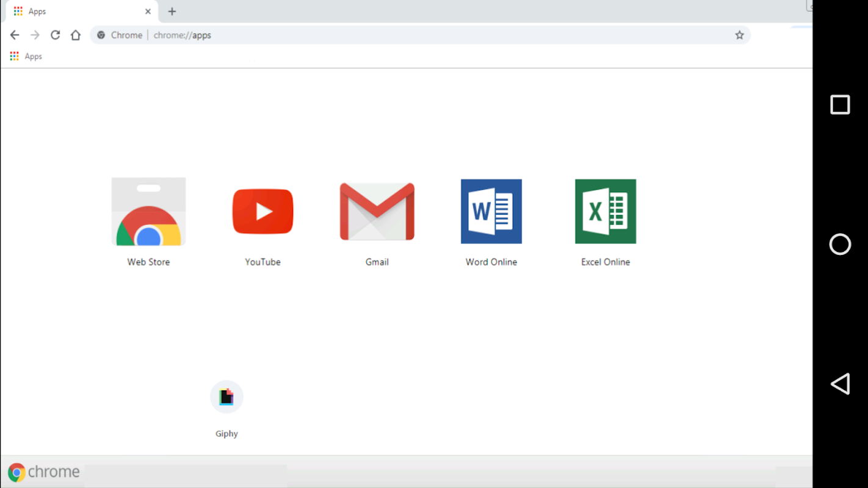Tap the Android recent apps square
The height and width of the screenshot is (488, 868).
[840, 104]
